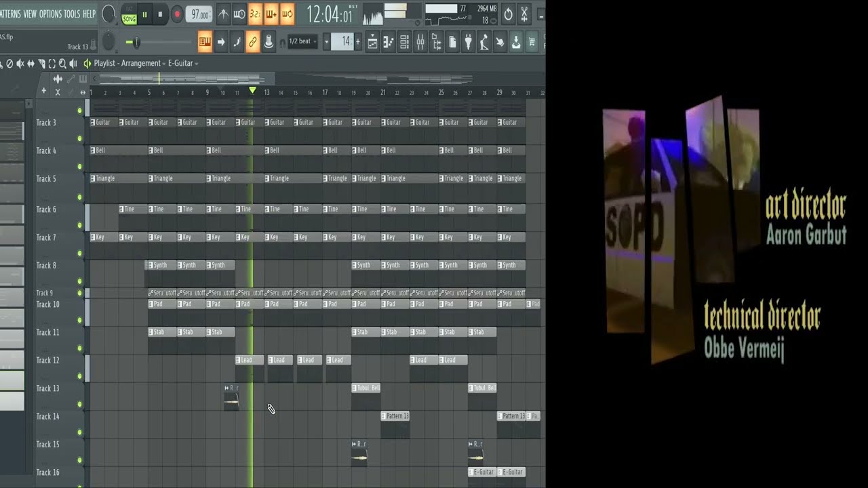Toggle SONG mode button
The image size is (868, 488).
(129, 19)
